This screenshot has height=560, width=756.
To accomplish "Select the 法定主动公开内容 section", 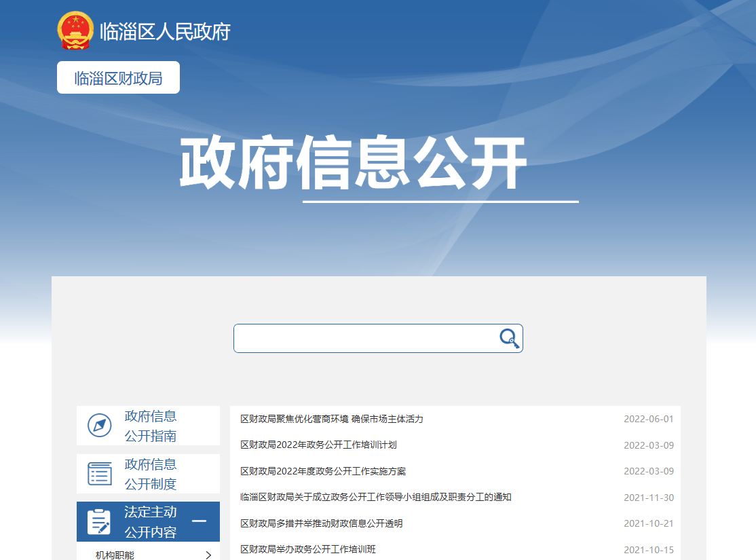I will (150, 522).
